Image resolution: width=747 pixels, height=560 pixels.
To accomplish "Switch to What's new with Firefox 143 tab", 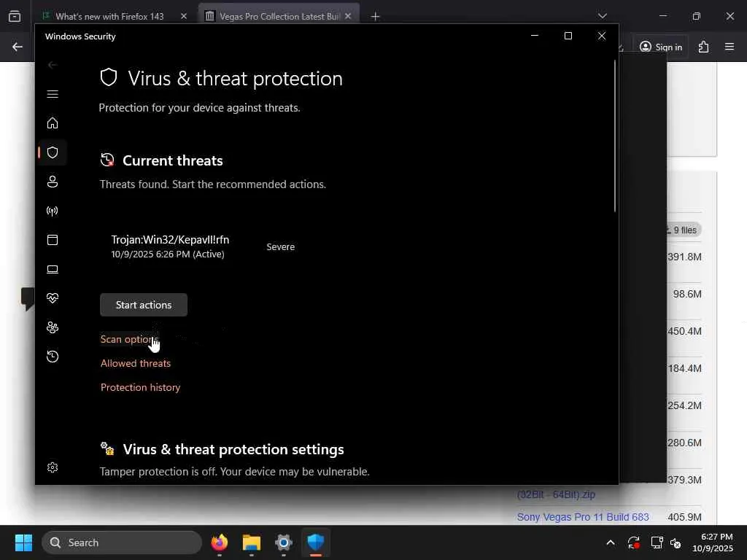I will tap(109, 16).
